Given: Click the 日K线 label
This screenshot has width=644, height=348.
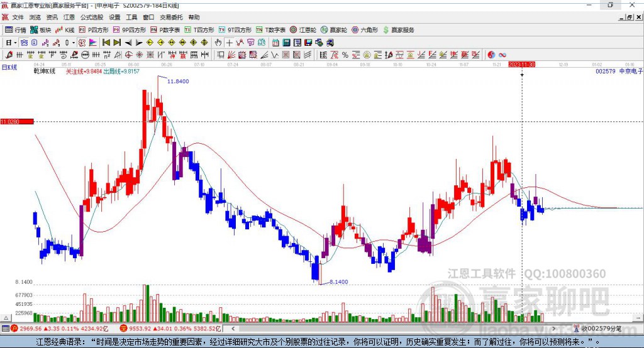Looking at the screenshot, I should tap(9, 67).
